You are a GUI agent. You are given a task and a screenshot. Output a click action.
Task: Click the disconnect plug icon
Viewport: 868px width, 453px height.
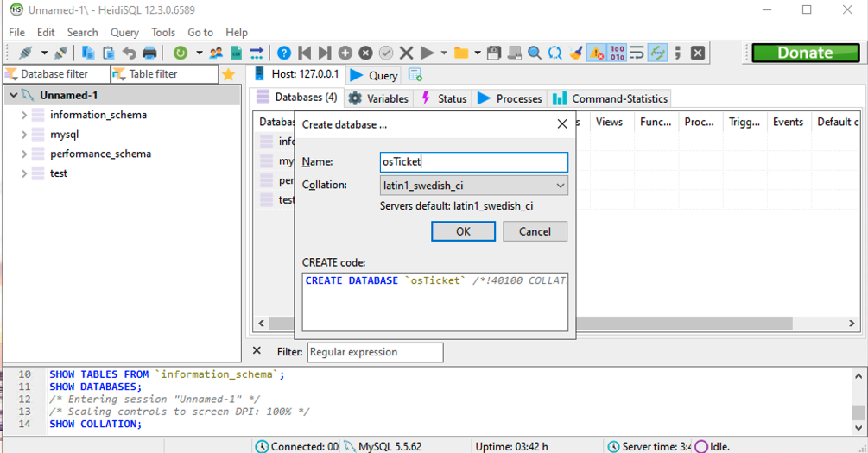coord(61,53)
